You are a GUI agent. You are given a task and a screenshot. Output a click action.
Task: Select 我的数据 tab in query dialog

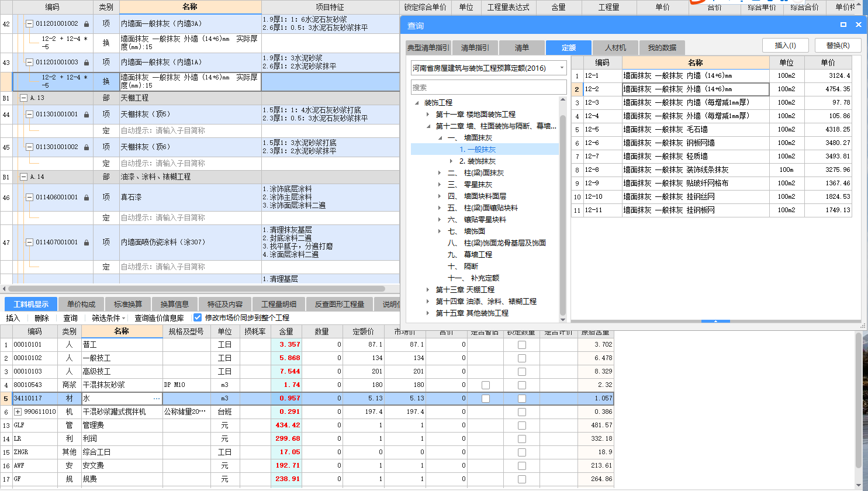pyautogui.click(x=662, y=48)
